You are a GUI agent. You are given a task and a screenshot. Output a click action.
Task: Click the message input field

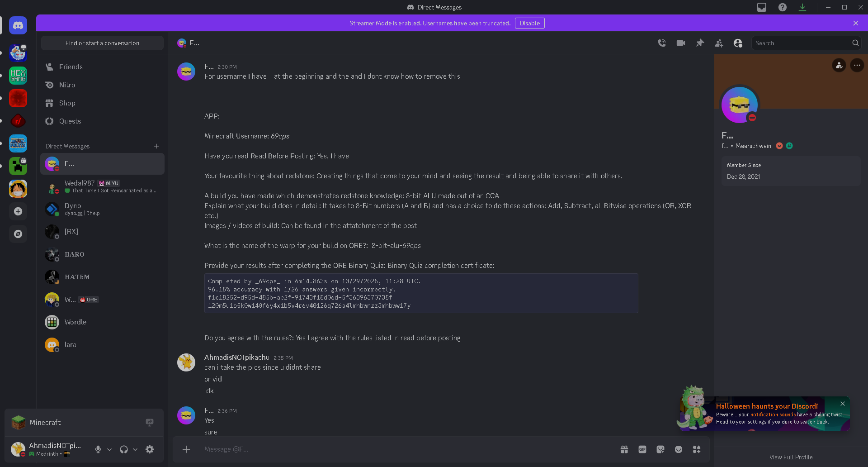pos(407,449)
